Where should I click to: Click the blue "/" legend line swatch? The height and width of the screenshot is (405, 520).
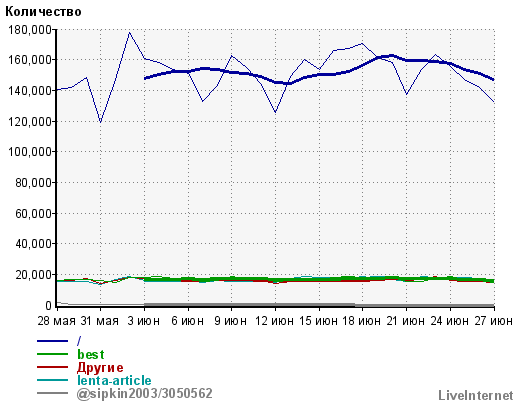coord(52,341)
